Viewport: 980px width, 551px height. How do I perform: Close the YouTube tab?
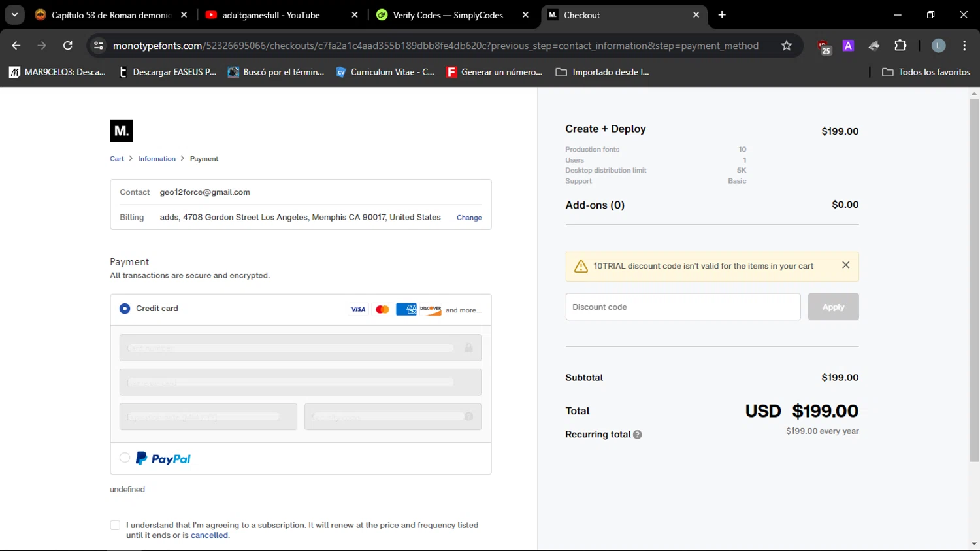[x=355, y=14]
